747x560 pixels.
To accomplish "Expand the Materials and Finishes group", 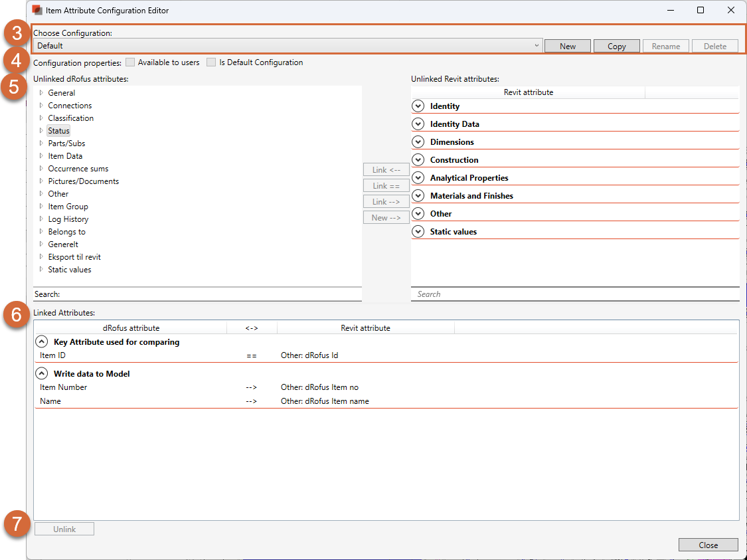I will 418,195.
